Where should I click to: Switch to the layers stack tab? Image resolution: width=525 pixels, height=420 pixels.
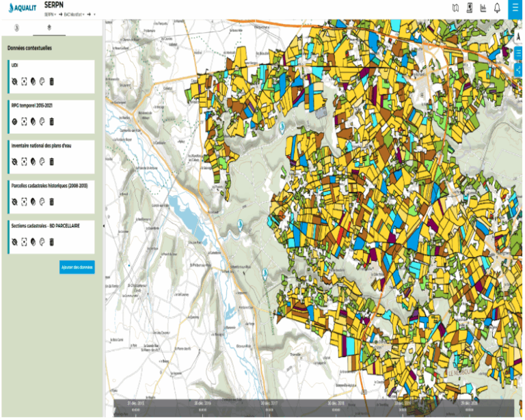(49, 27)
